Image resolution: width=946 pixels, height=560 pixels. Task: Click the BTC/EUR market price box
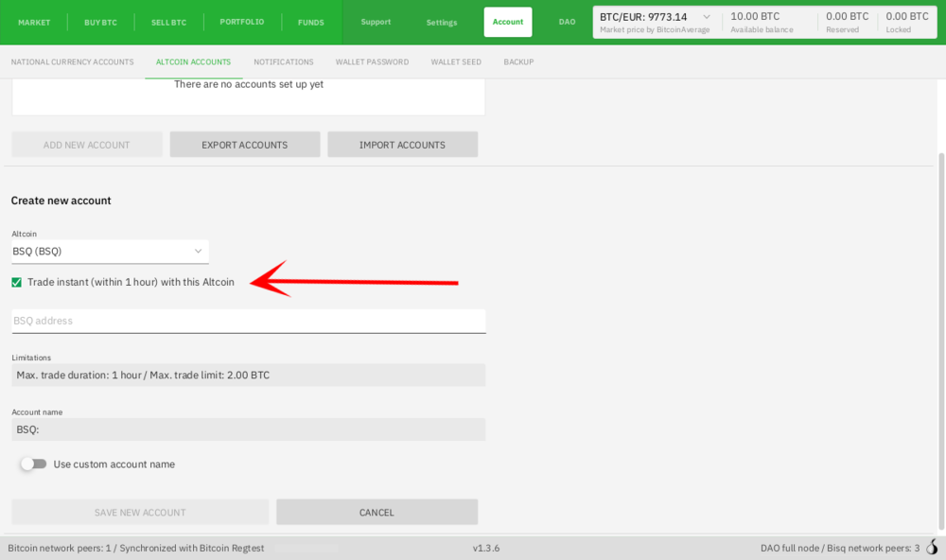tap(657, 22)
